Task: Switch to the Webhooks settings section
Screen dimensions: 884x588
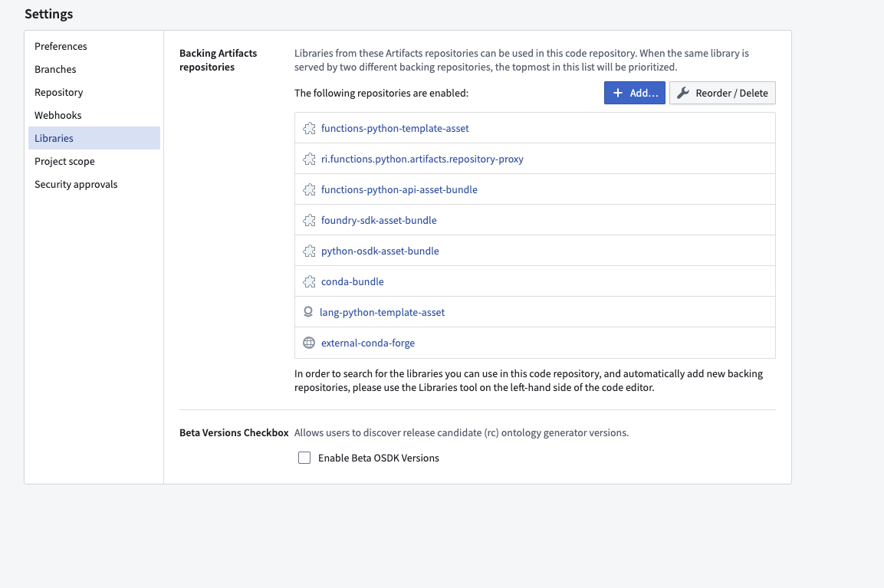Action: [x=94, y=115]
